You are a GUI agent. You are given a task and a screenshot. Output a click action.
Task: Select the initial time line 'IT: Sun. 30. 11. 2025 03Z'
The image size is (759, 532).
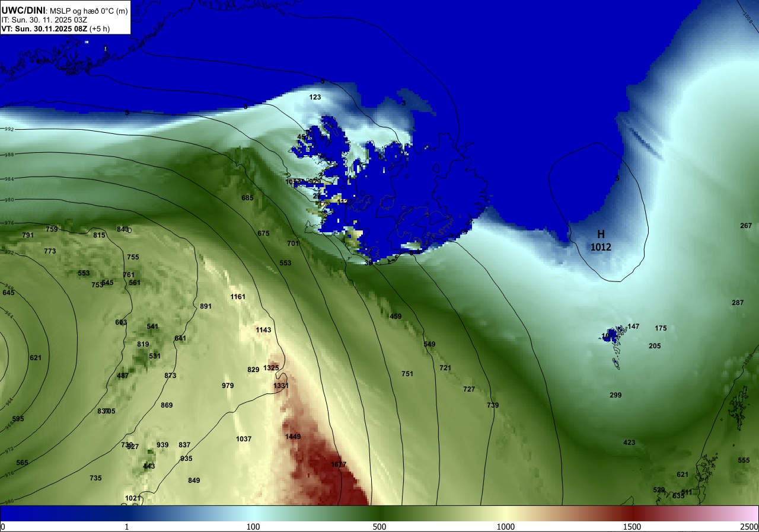pyautogui.click(x=44, y=20)
